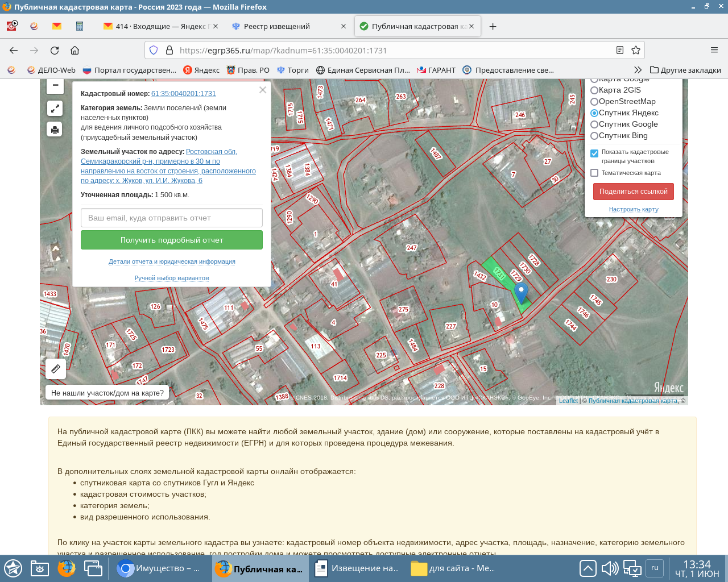Open the Firefox home page

[75, 50]
